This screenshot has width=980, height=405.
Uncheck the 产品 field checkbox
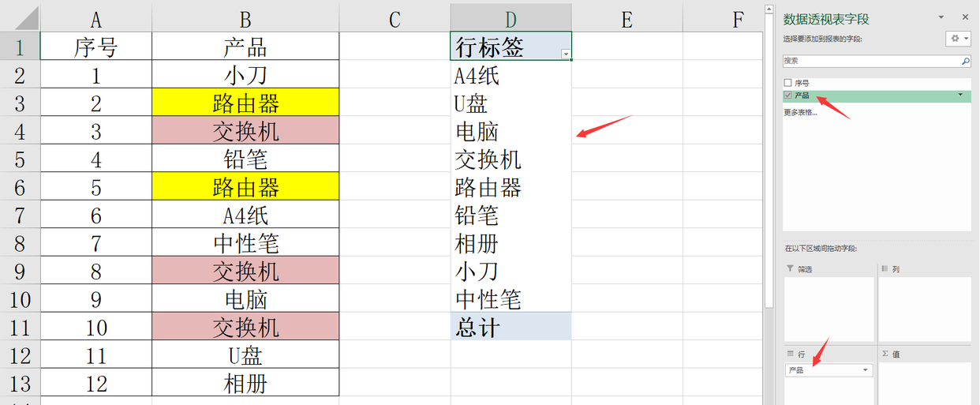[x=787, y=95]
